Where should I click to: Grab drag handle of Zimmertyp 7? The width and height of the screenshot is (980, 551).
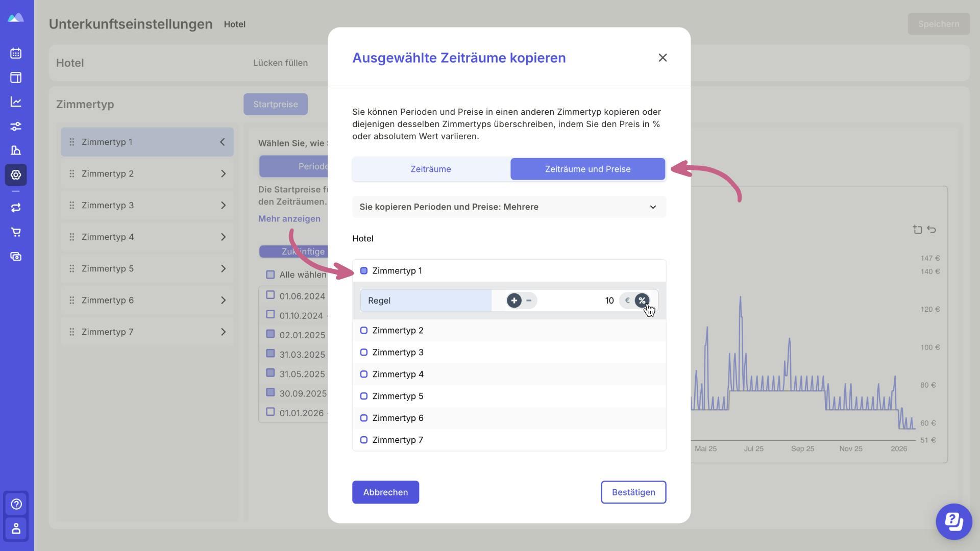pyautogui.click(x=72, y=332)
